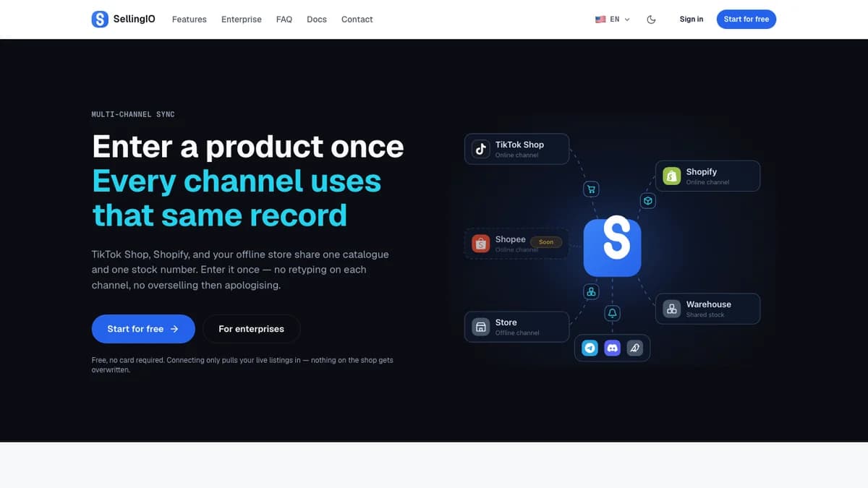The image size is (868, 488).
Task: Click the central blue S hub logo
Action: point(613,247)
